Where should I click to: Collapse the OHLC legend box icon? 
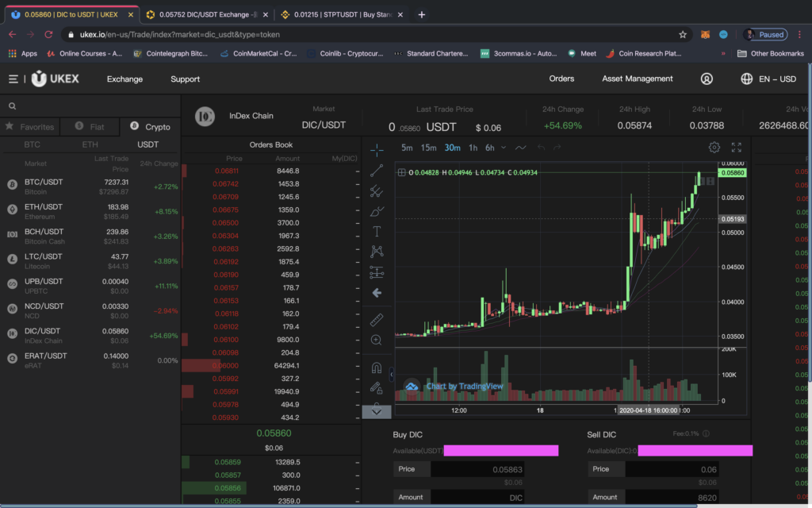point(401,172)
